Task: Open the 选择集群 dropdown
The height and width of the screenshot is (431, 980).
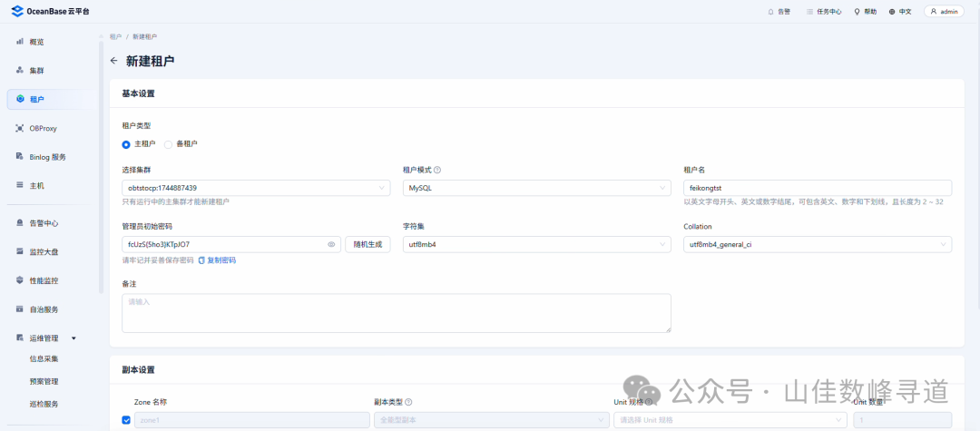Action: (256, 188)
